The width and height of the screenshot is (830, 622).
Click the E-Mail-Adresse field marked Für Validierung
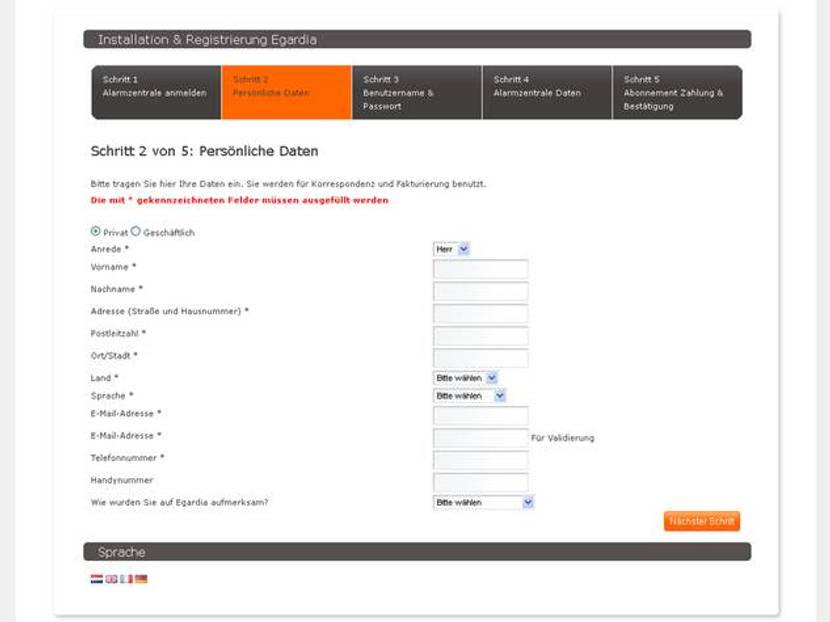pyautogui.click(x=481, y=438)
